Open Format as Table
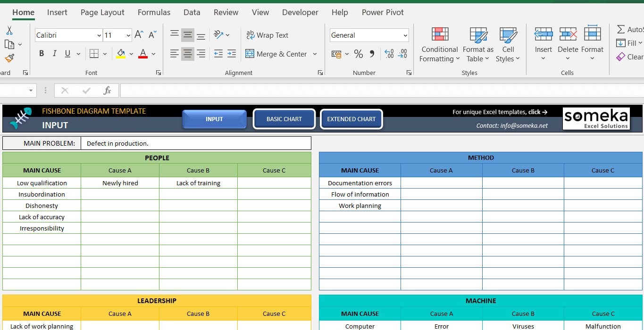644x330 pixels. [x=478, y=45]
